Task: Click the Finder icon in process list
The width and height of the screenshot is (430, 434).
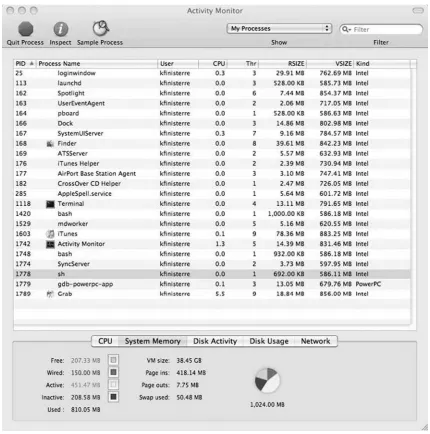Action: pos(50,144)
